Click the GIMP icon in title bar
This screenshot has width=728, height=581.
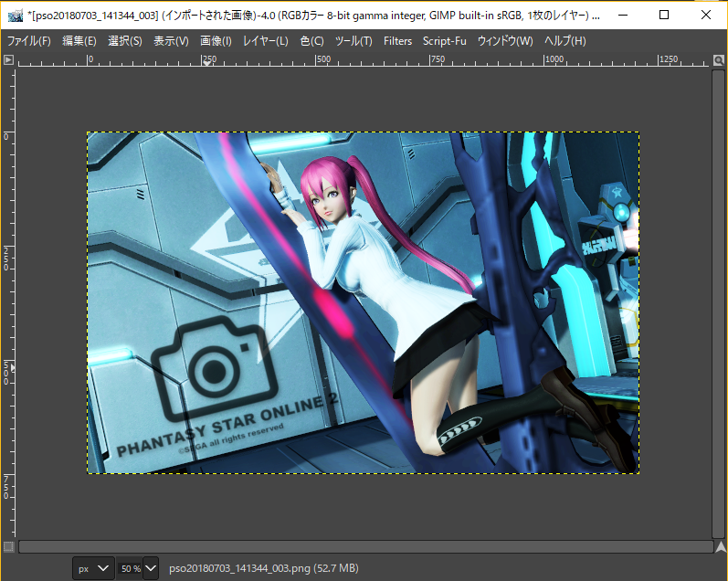tap(15, 16)
